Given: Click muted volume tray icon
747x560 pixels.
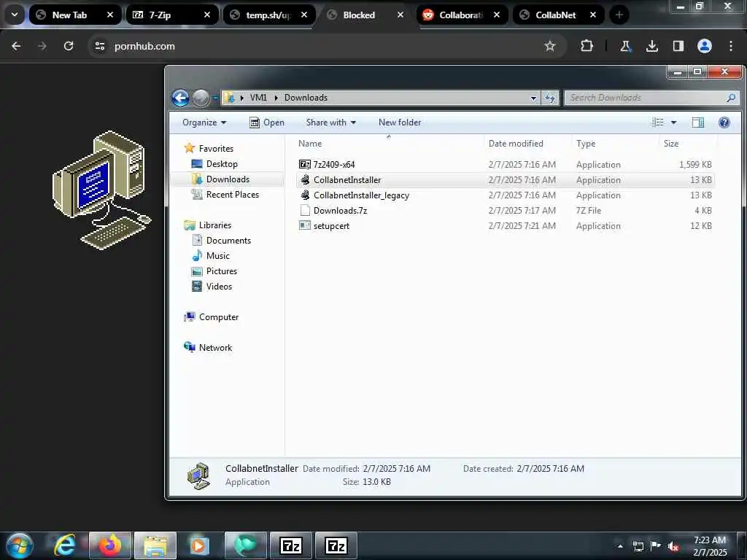Looking at the screenshot, I should (x=673, y=547).
